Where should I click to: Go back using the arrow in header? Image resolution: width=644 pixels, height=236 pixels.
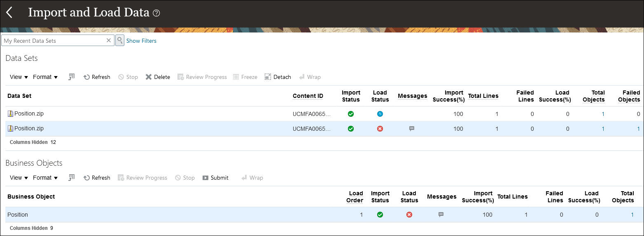(x=9, y=12)
